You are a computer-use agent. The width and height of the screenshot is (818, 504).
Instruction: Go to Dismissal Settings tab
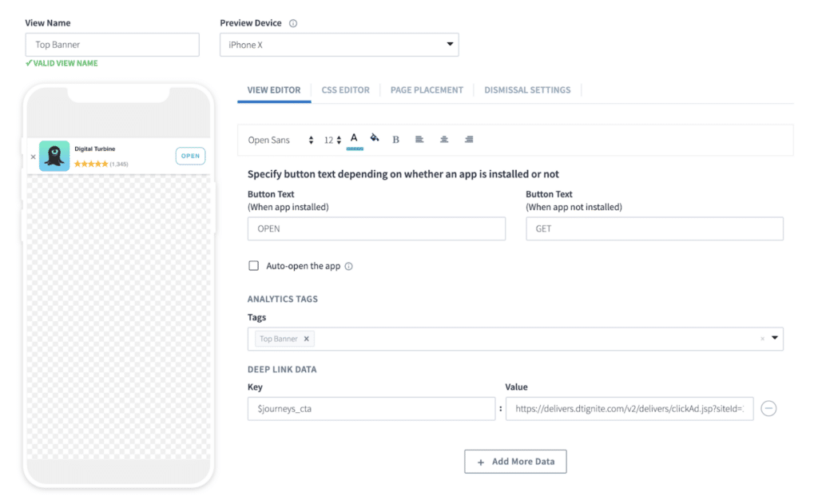[527, 90]
